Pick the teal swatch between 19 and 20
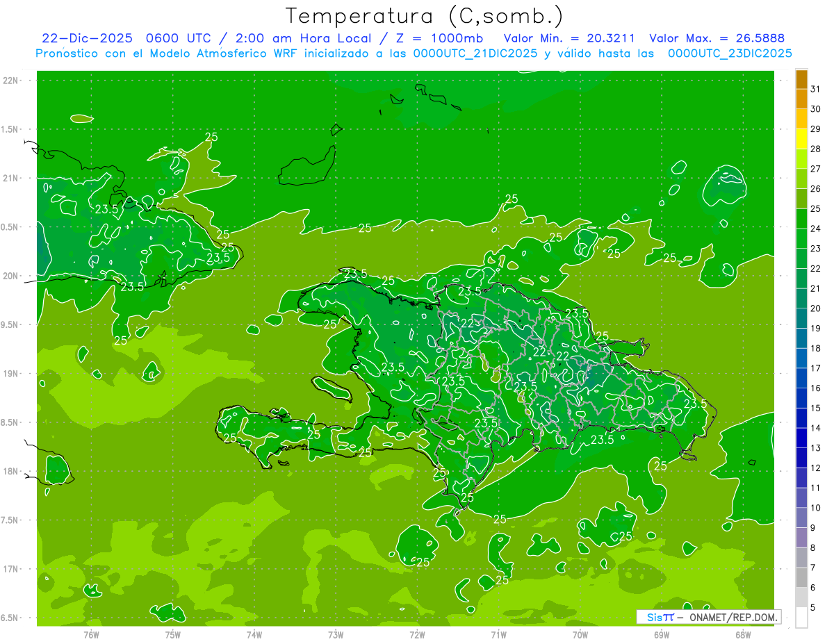 (801, 318)
